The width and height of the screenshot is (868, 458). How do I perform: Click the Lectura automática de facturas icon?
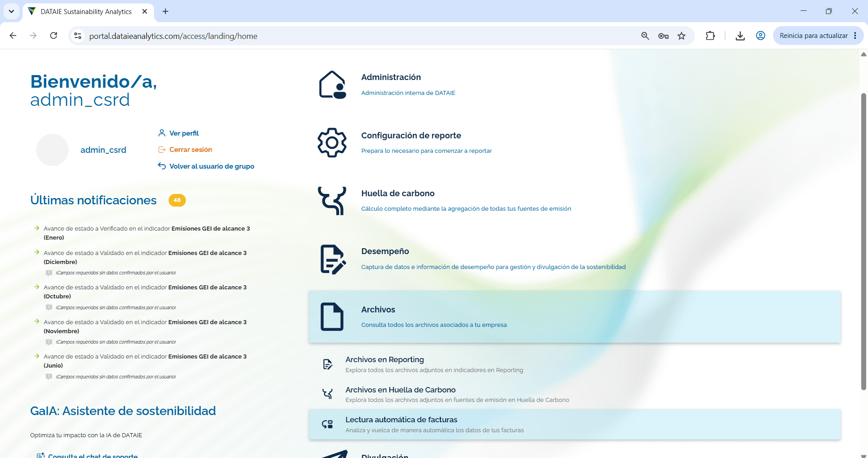(327, 424)
